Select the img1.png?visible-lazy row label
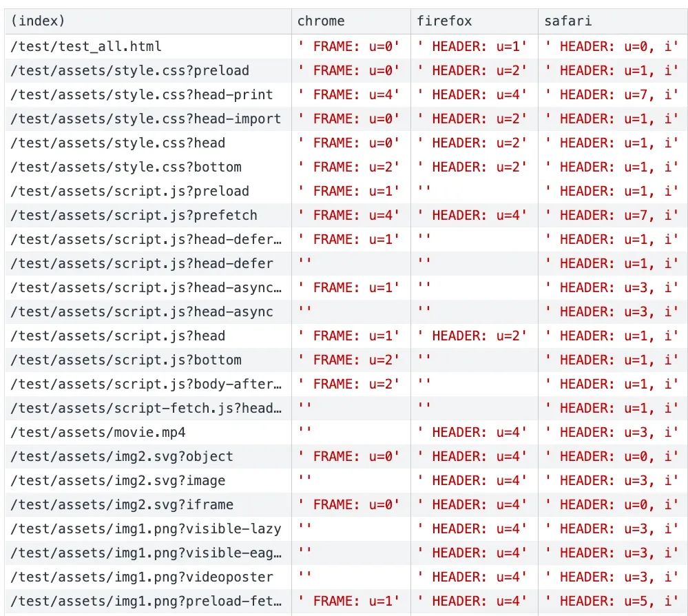The width and height of the screenshot is (688, 616). 145,528
